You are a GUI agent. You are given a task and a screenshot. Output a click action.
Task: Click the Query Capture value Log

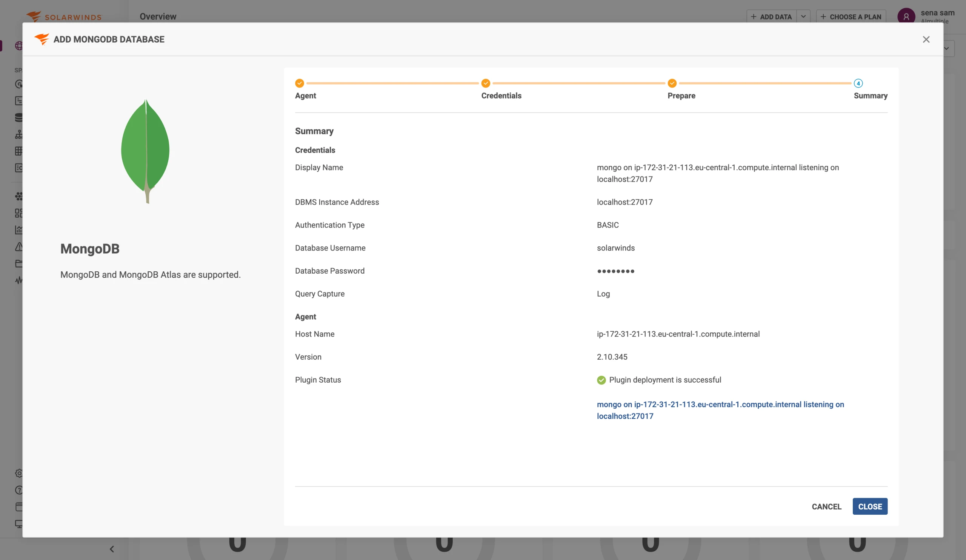(603, 294)
